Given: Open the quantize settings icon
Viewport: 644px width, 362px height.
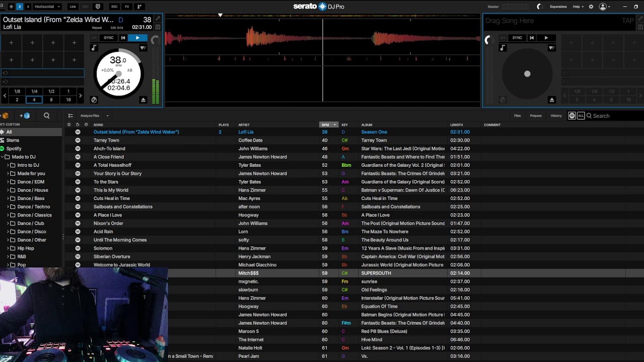Looking at the screenshot, I should coord(98,7).
